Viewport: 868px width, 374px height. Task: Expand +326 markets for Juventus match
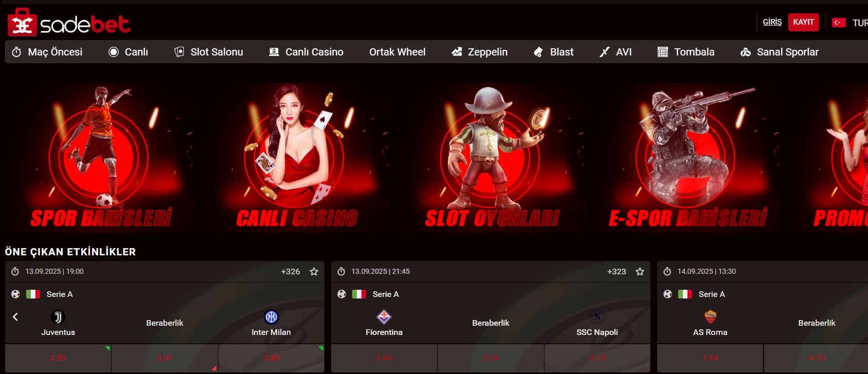[291, 272]
